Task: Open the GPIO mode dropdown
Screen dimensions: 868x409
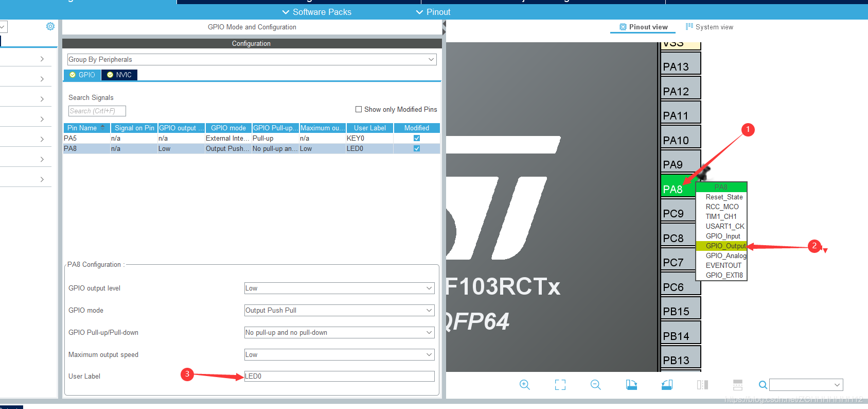Action: 340,310
